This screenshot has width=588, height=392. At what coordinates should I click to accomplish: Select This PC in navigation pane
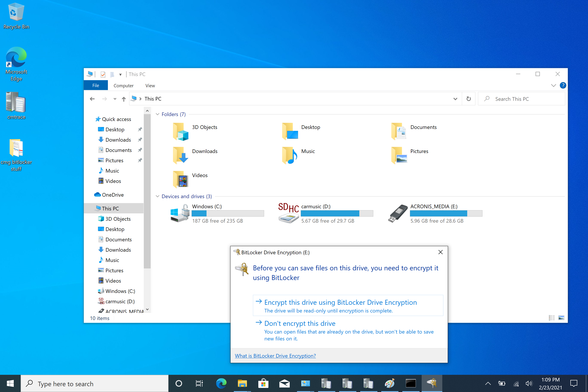(114, 208)
